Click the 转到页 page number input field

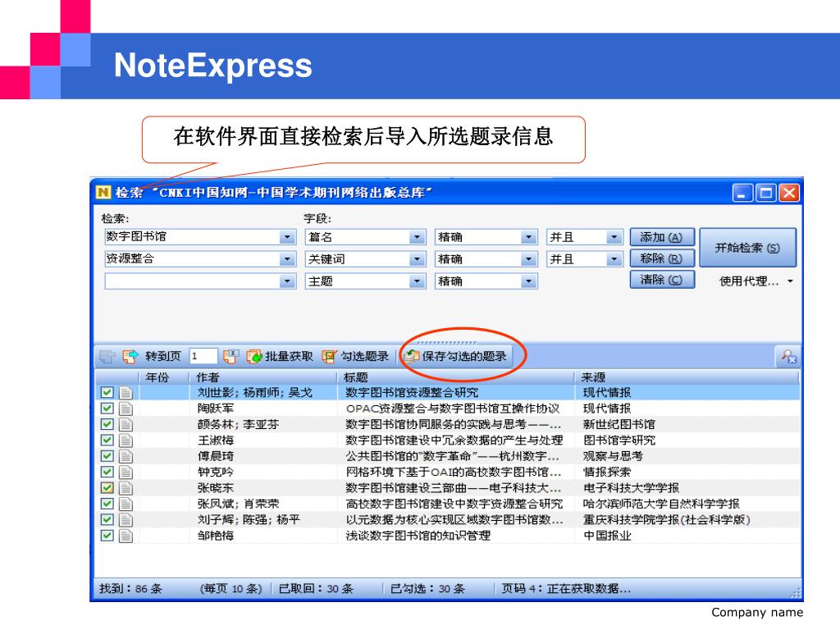click(x=203, y=356)
